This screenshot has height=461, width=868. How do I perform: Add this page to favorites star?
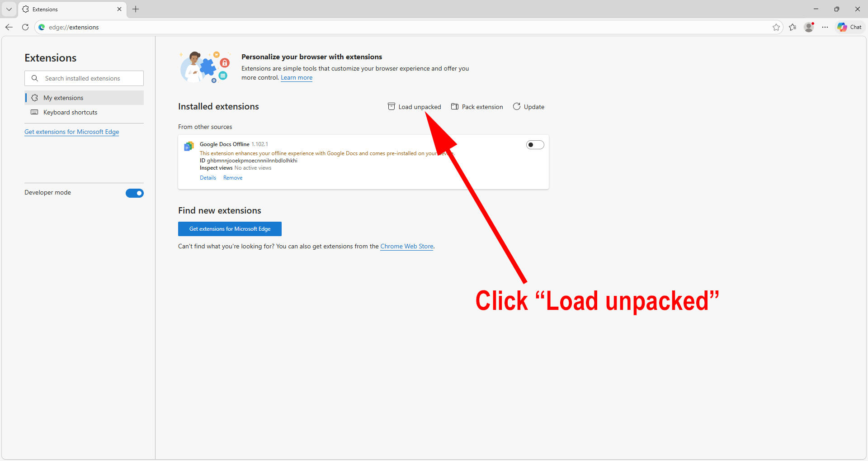776,27
